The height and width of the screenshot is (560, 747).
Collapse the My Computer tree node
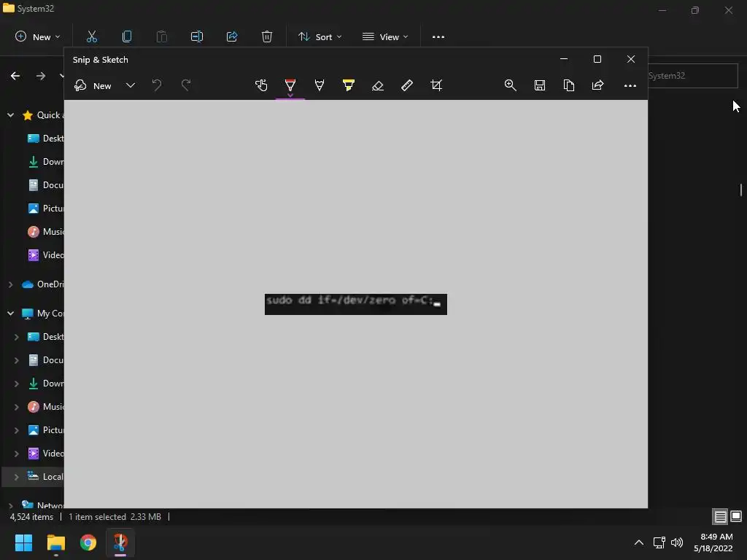(10, 314)
